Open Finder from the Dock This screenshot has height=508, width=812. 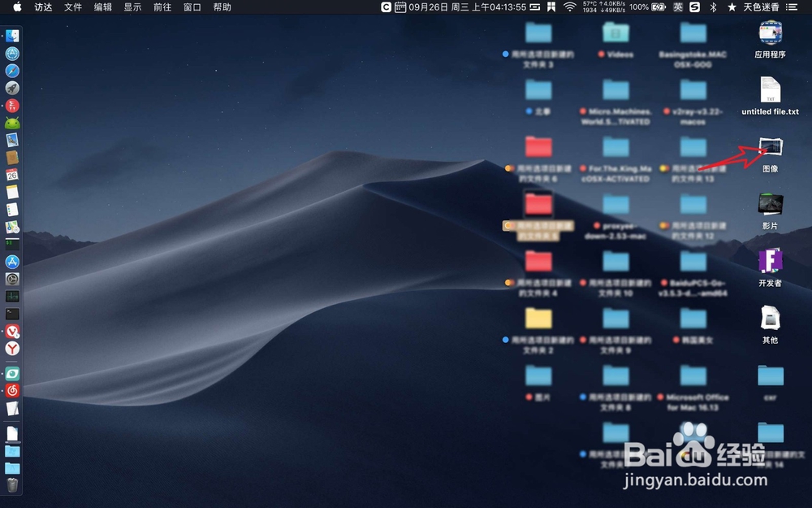[11, 35]
